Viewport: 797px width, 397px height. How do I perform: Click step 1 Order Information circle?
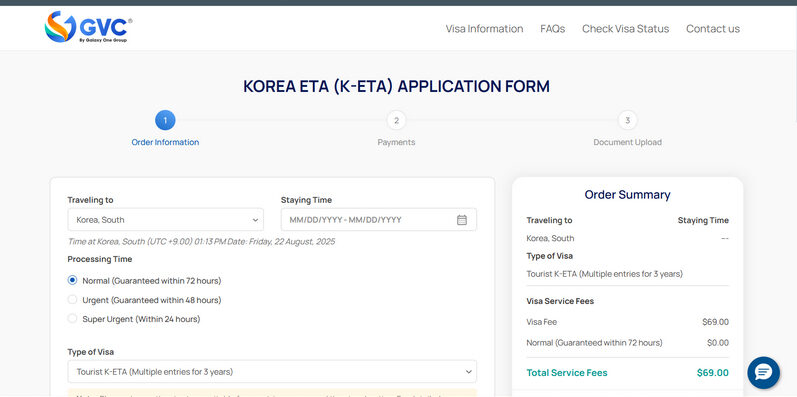[x=165, y=120]
